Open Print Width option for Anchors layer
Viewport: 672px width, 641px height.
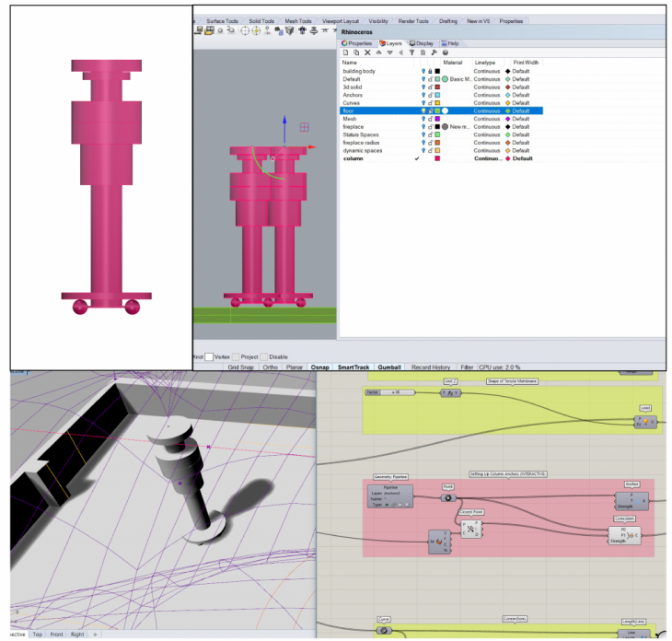point(520,95)
